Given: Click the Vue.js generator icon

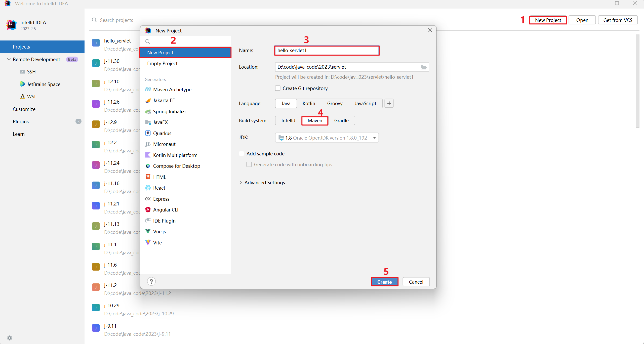Looking at the screenshot, I should [148, 232].
